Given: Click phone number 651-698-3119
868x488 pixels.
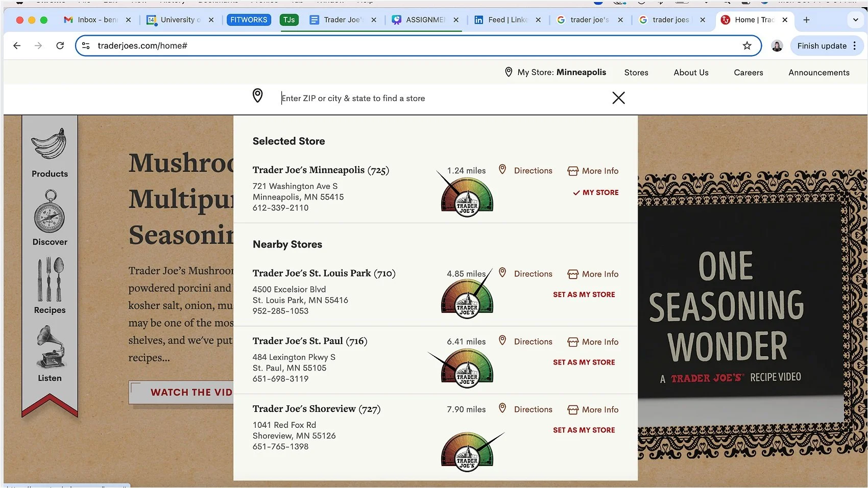Looking at the screenshot, I should (x=280, y=379).
